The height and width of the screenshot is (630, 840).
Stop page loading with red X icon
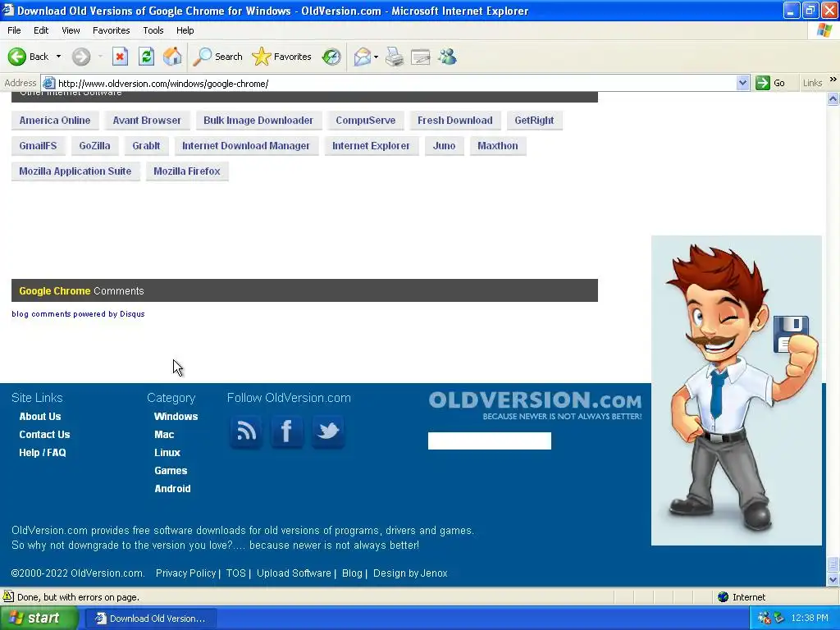click(x=120, y=57)
